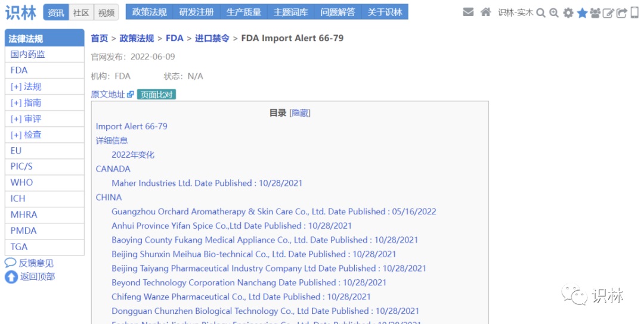Jump to Import Alert 66-79 section

click(x=131, y=126)
